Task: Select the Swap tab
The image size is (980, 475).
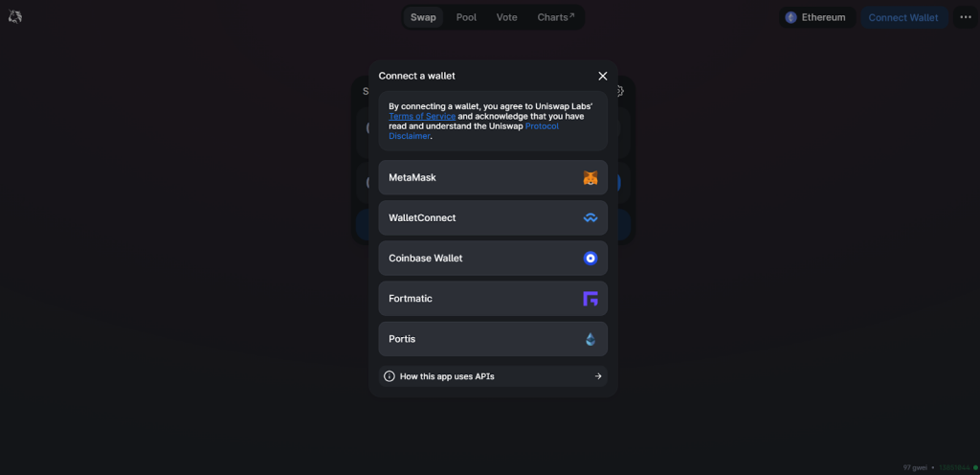Action: 423,17
